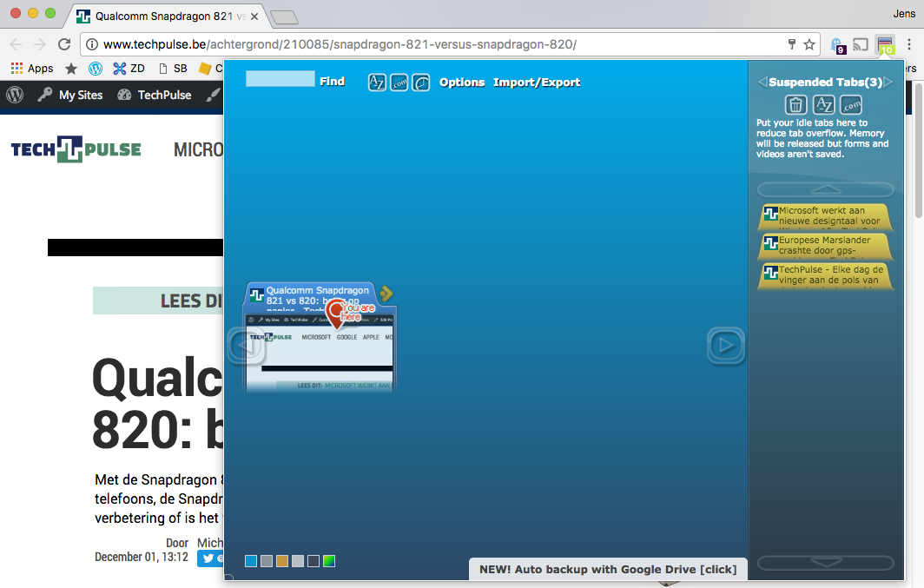Viewport: 924px width, 588px height.
Task: Click right arrow beside Suspended Tabs header
Action: pyautogui.click(x=888, y=82)
